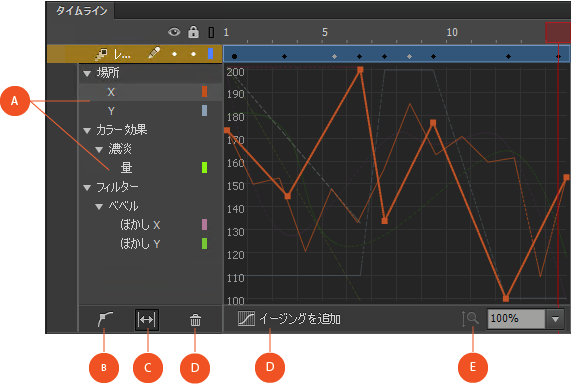Click the lock icon in the timeline header
Image resolution: width=571 pixels, height=384 pixels.
[193, 32]
